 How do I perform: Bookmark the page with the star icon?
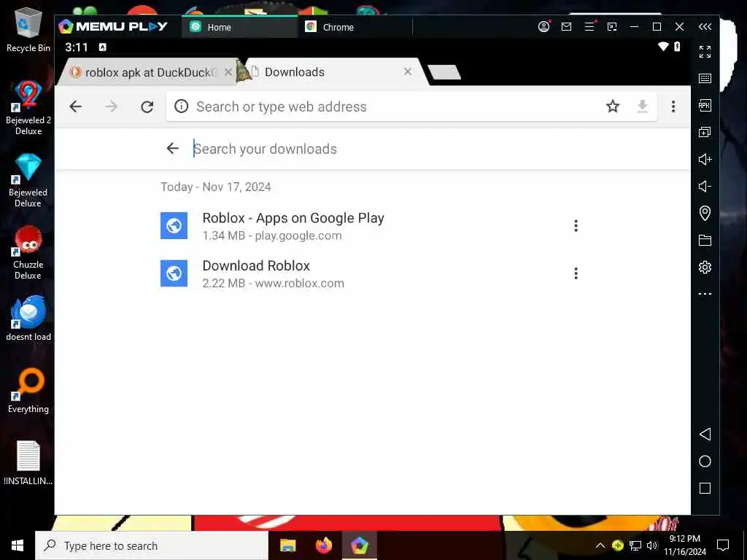point(613,106)
